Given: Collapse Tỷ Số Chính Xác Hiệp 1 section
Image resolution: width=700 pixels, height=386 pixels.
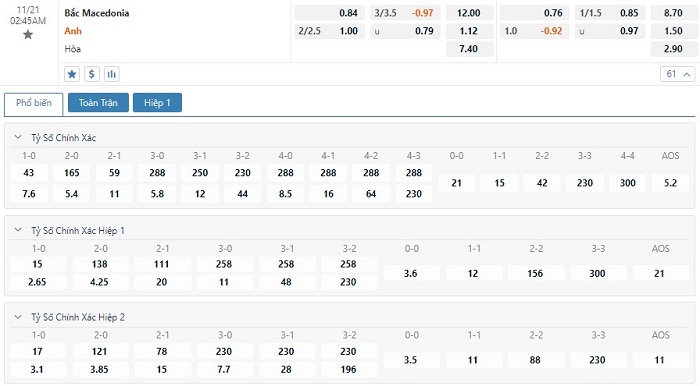Looking at the screenshot, I should (18, 230).
